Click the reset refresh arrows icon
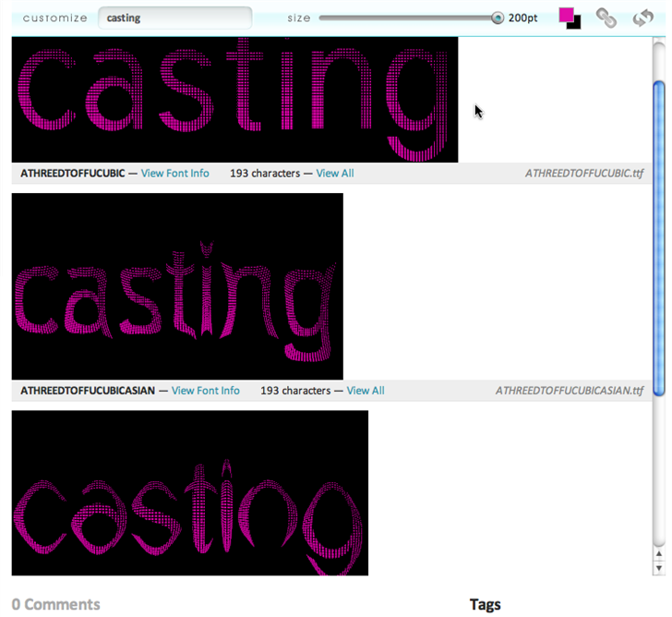 pyautogui.click(x=642, y=18)
